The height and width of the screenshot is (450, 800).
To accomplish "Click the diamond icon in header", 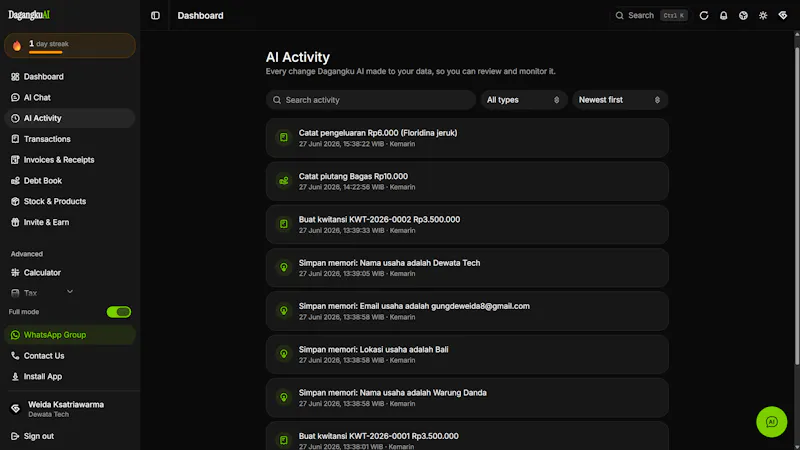I will point(783,16).
